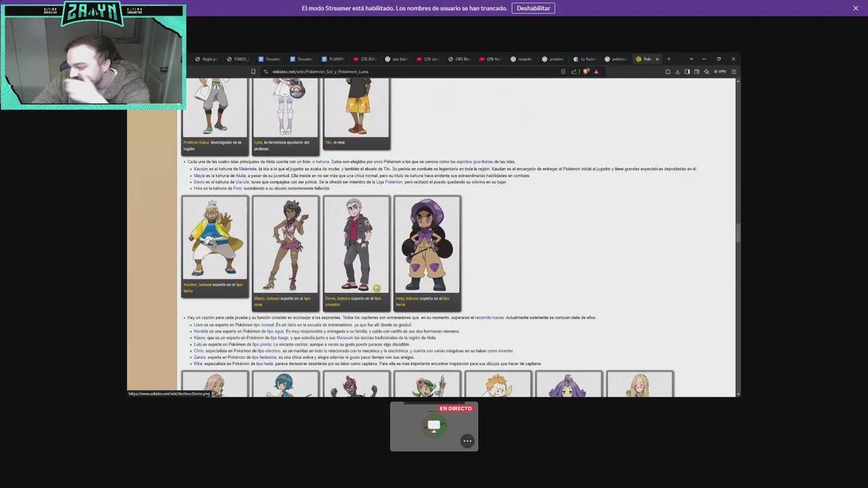Toggle the sidebar panel icon in toolbar

687,71
